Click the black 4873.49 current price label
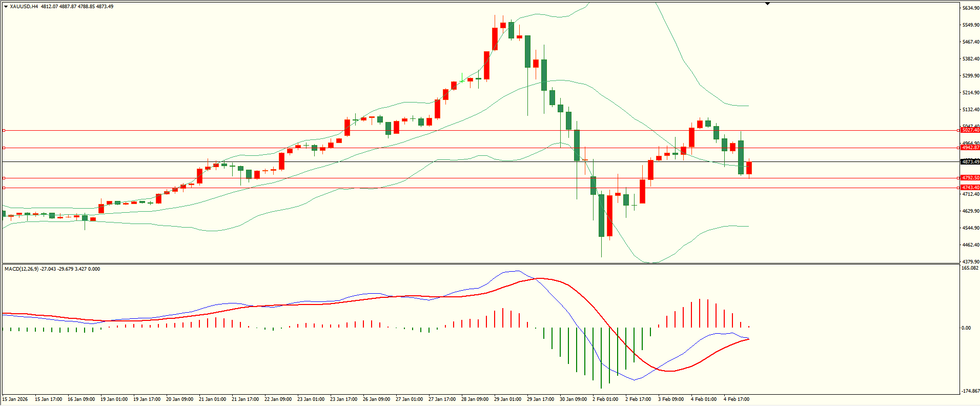This screenshot has width=980, height=406. tap(970, 162)
